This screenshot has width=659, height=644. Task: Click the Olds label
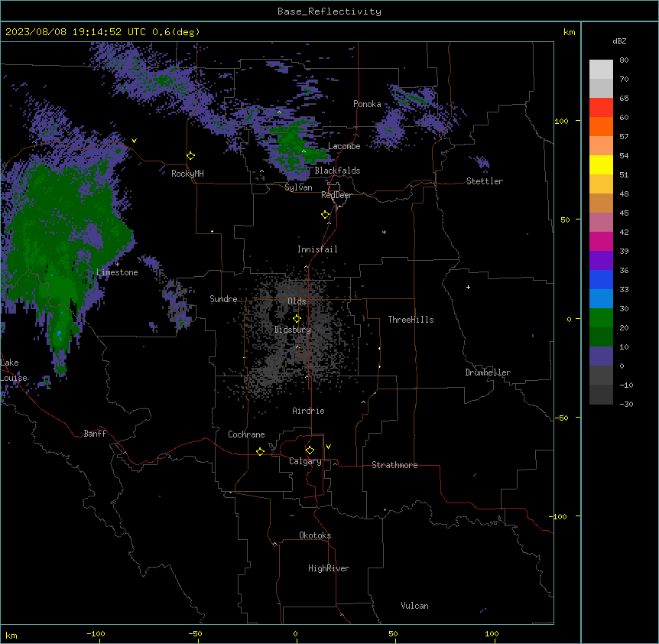click(297, 301)
